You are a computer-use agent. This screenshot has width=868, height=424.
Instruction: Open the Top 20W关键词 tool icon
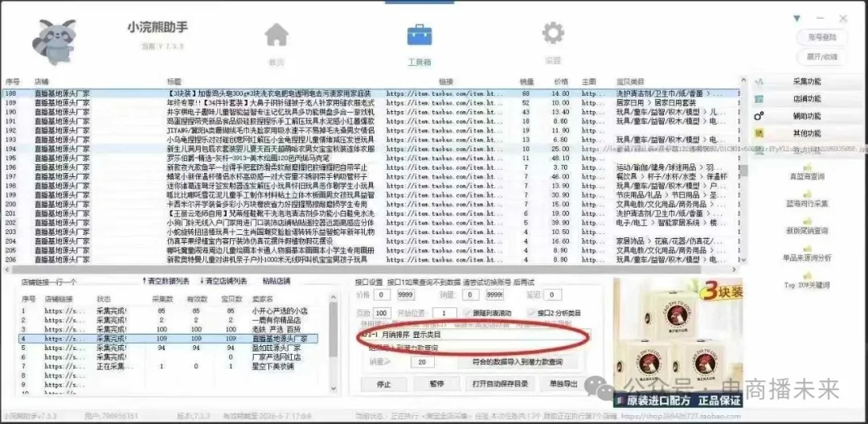point(807,276)
